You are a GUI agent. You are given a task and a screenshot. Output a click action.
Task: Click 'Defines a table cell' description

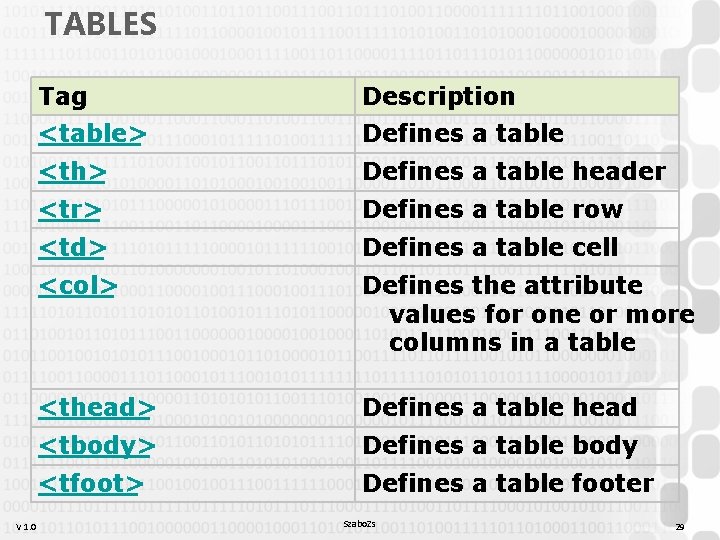tap(490, 248)
